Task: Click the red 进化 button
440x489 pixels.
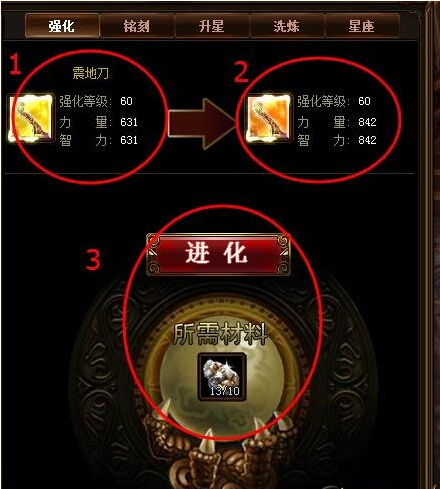Action: (x=218, y=254)
